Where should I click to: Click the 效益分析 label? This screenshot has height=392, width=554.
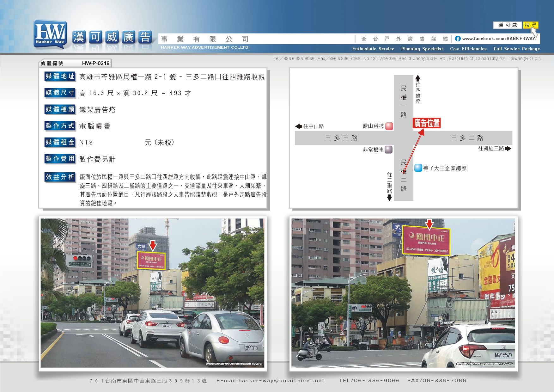tap(60, 177)
